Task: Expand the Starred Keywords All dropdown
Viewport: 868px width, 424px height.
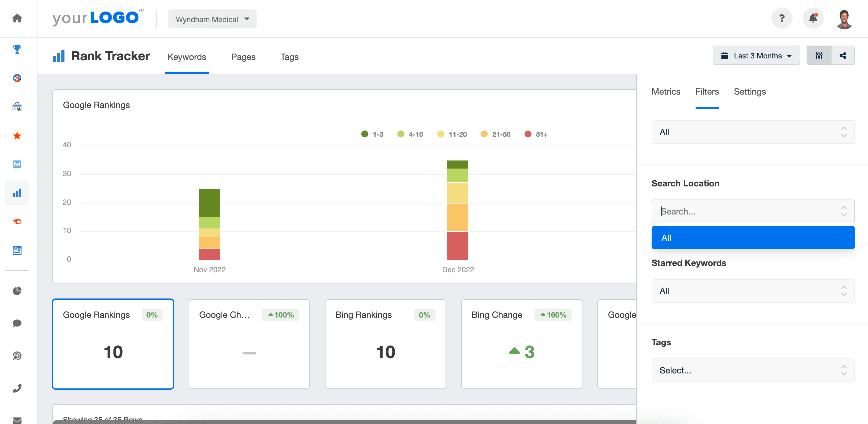Action: tap(752, 291)
